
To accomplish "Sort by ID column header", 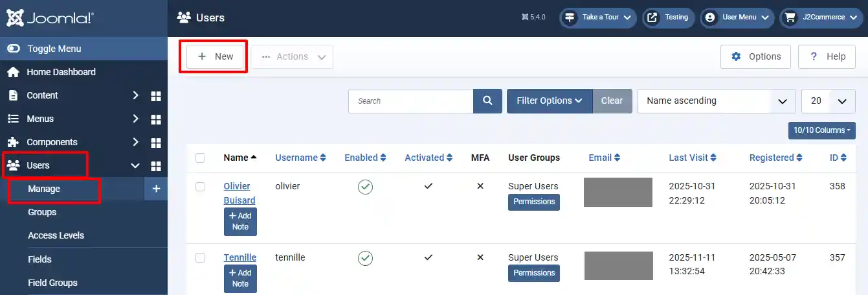I will 840,158.
